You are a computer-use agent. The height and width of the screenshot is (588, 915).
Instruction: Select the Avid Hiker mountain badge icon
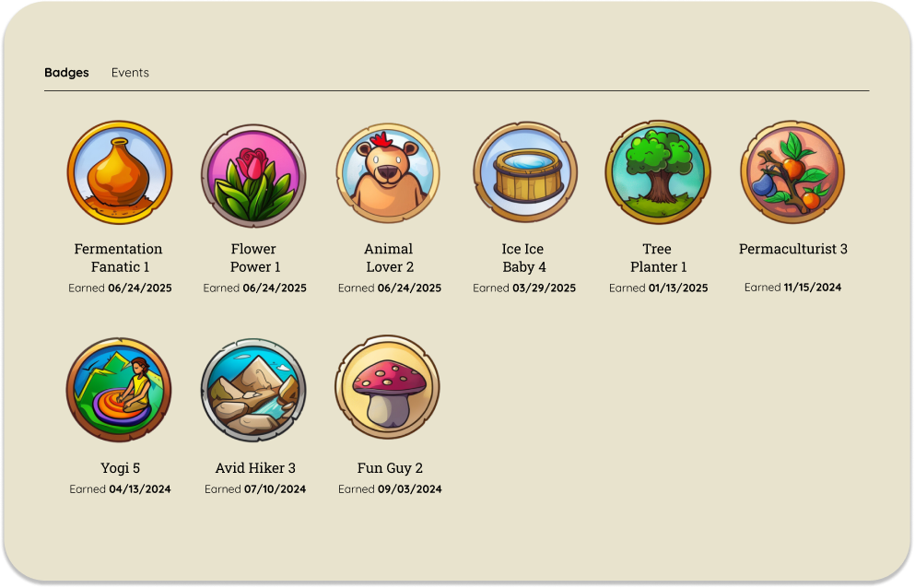click(x=253, y=390)
